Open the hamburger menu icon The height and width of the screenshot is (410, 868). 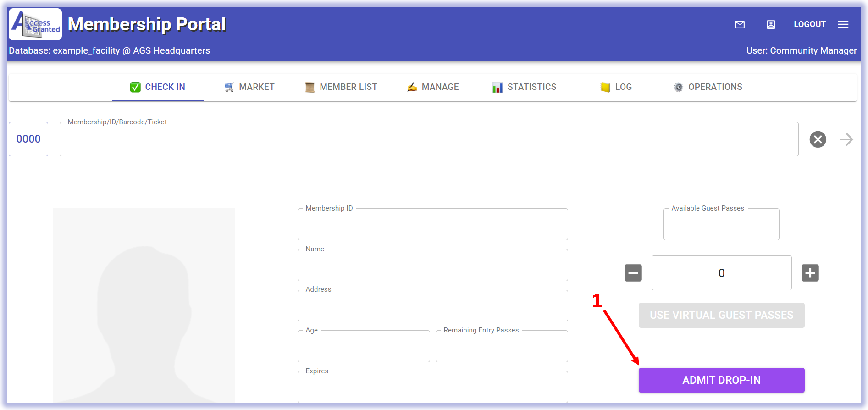pyautogui.click(x=843, y=24)
